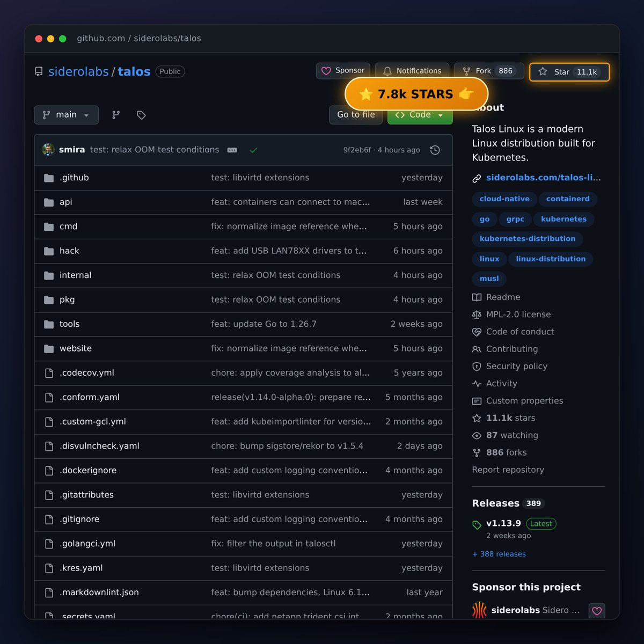Open .custom-gcl.yml file
The image size is (644, 644).
[x=93, y=422]
